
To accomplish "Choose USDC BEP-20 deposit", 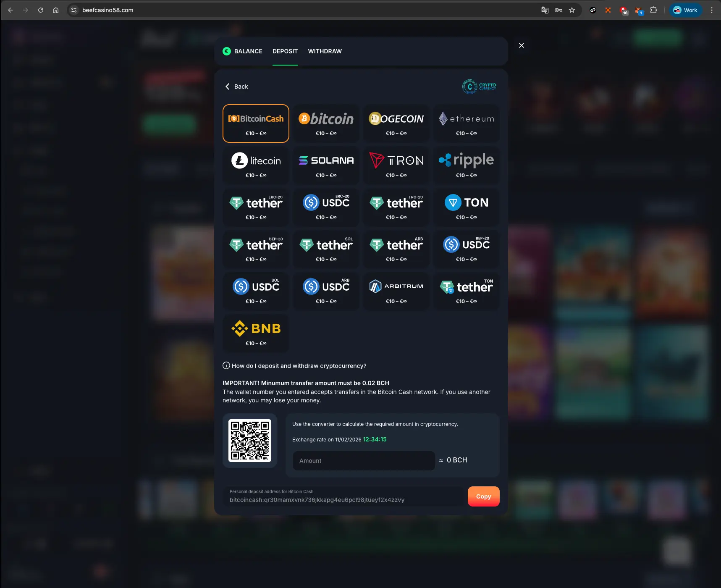I will pyautogui.click(x=466, y=249).
